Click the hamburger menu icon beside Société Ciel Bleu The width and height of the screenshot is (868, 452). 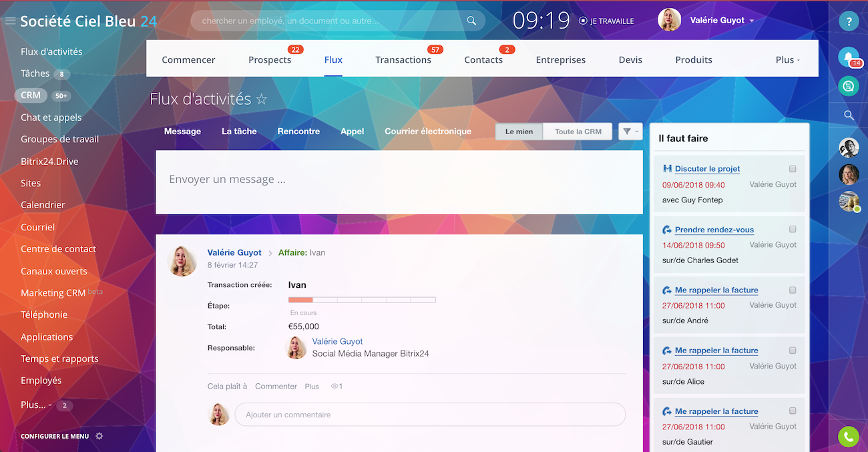pos(10,21)
